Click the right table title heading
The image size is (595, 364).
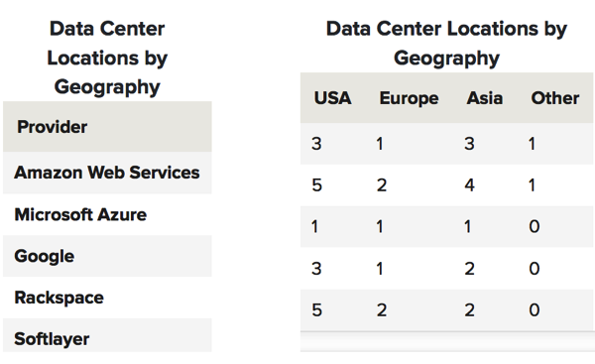tap(446, 44)
